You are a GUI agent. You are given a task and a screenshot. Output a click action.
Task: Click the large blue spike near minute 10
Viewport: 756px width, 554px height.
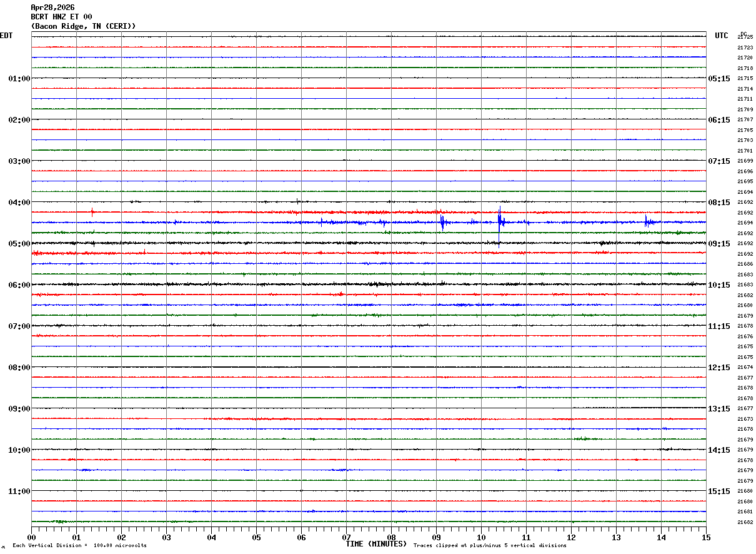499,222
